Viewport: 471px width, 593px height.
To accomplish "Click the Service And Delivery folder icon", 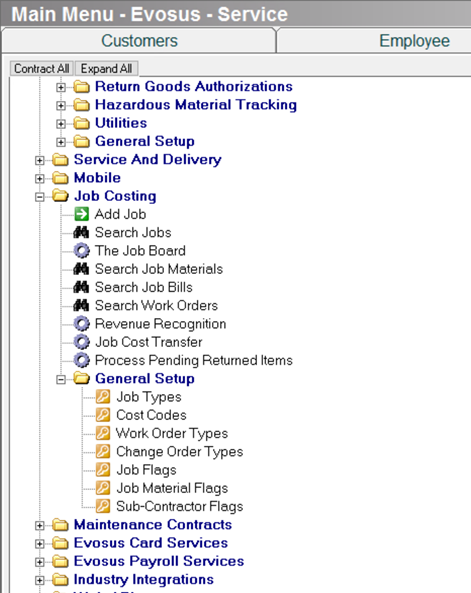I will [x=60, y=160].
